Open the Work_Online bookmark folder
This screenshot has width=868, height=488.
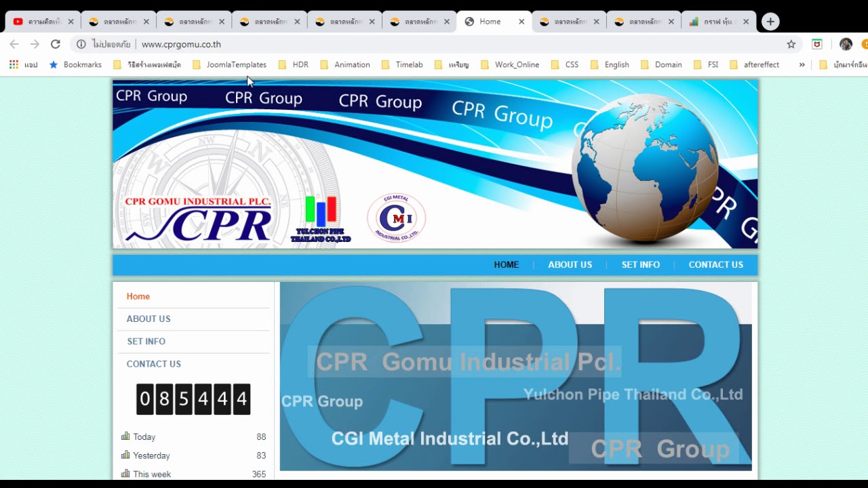[x=510, y=64]
